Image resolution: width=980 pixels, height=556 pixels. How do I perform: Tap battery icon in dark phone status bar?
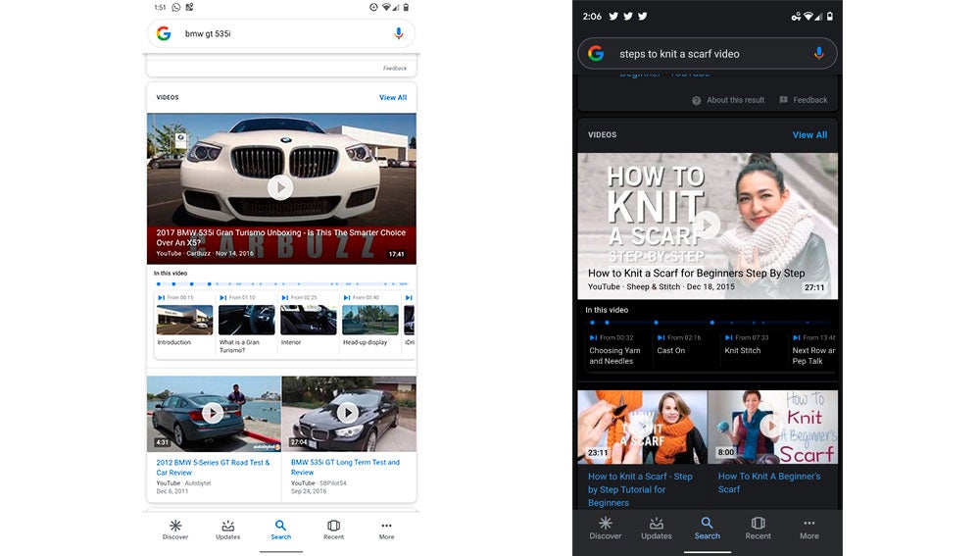click(x=830, y=17)
